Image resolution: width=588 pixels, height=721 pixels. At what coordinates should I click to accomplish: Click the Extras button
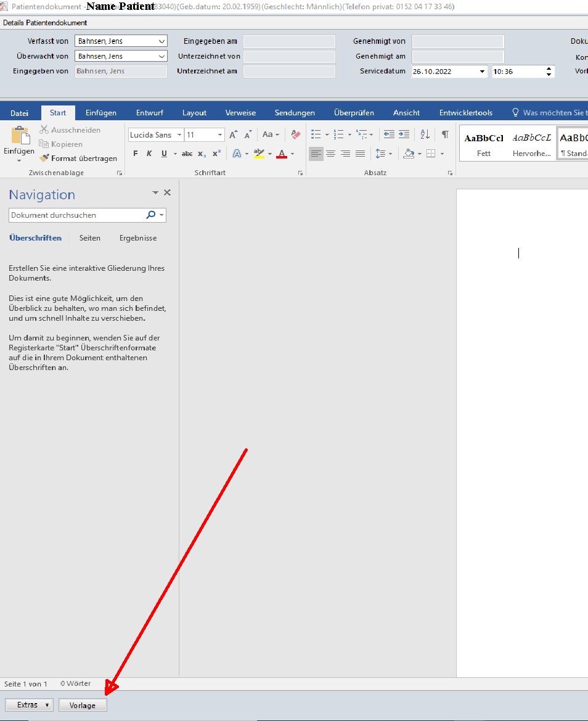(28, 705)
